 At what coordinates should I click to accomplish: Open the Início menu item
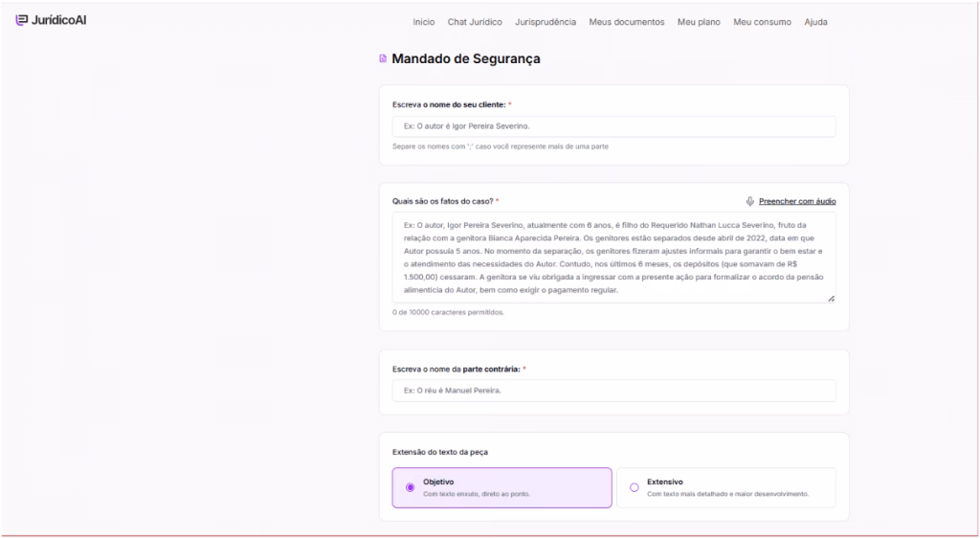pyautogui.click(x=423, y=22)
